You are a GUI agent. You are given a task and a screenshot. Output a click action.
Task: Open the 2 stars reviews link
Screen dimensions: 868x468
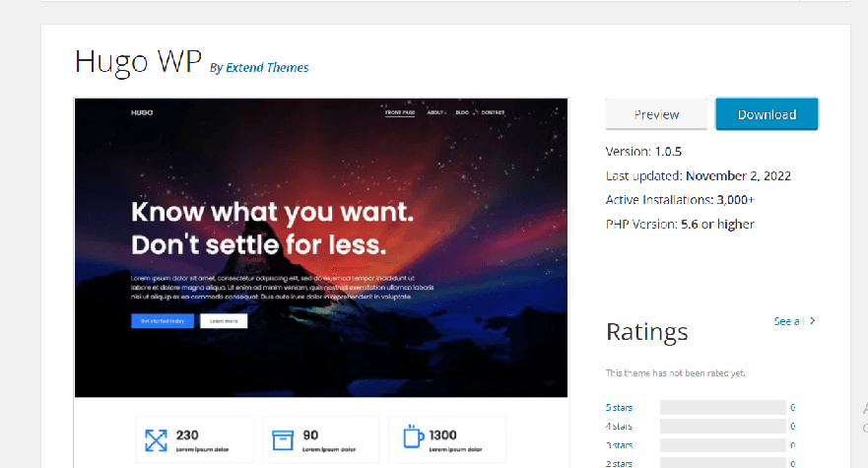[x=619, y=464]
